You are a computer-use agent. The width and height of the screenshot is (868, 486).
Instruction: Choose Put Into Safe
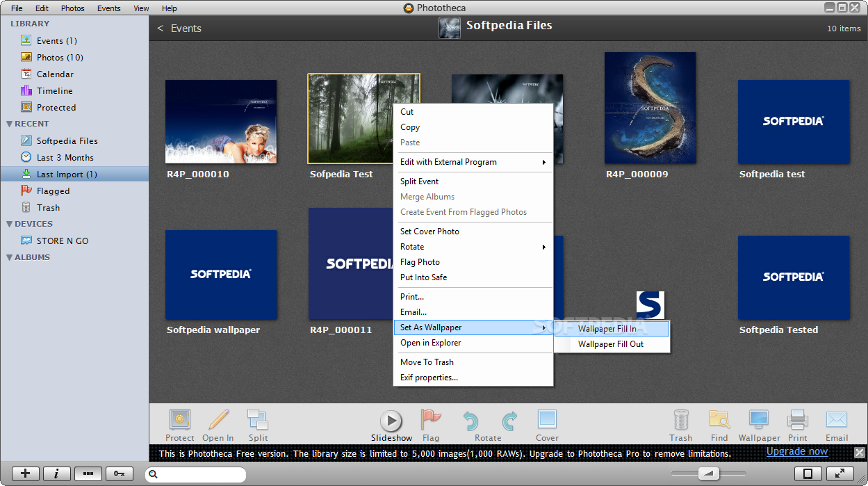click(x=473, y=277)
